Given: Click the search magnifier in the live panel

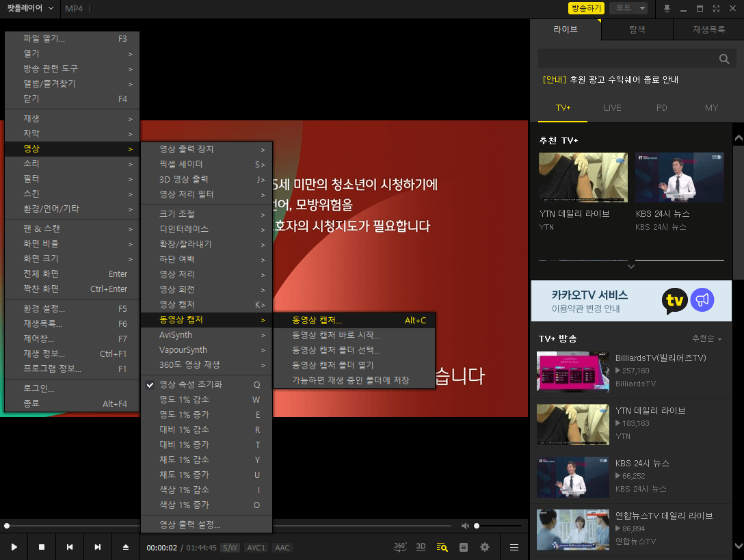Looking at the screenshot, I should point(724,59).
